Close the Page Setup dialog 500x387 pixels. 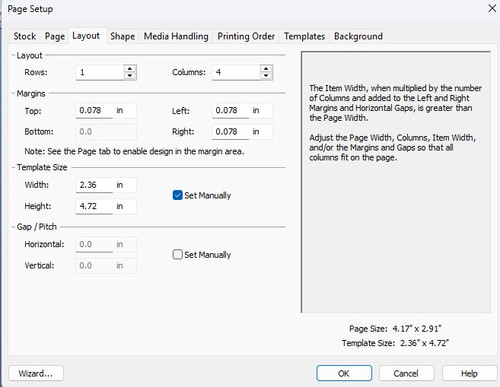click(492, 8)
